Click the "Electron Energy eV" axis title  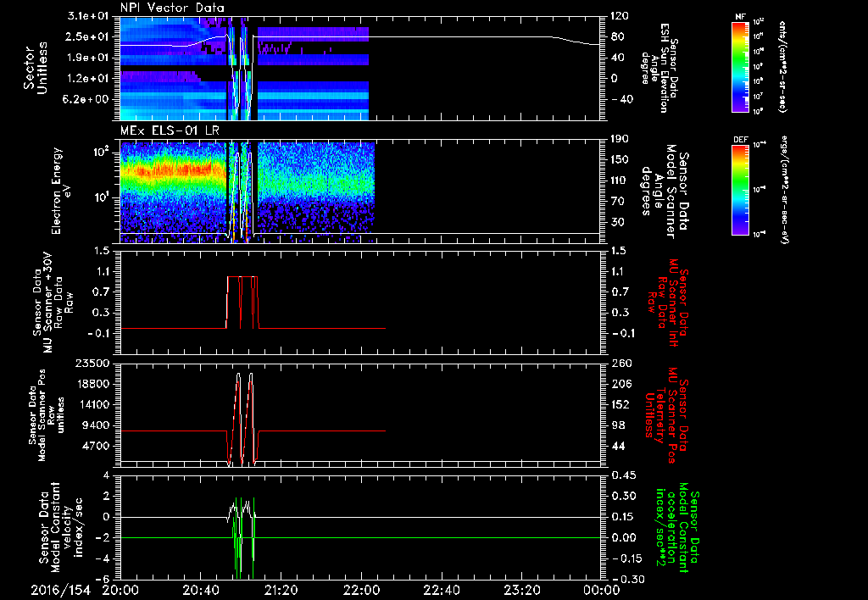pos(61,191)
